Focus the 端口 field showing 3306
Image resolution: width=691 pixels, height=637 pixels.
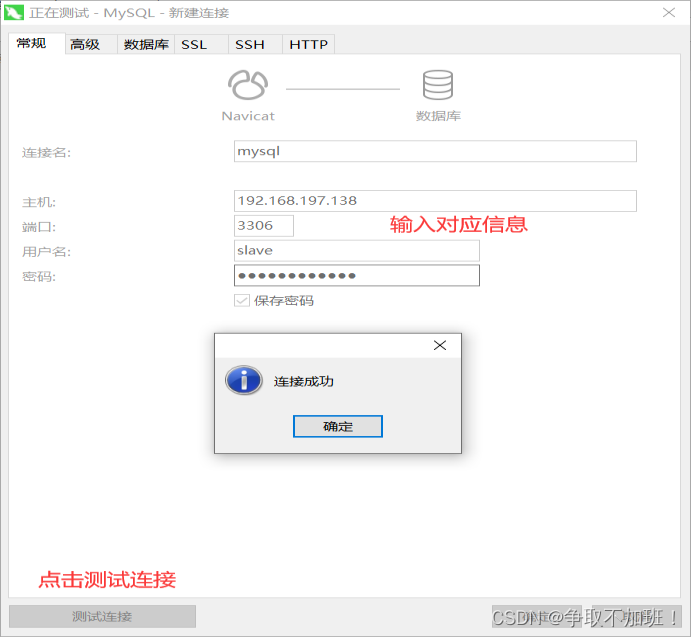[264, 226]
